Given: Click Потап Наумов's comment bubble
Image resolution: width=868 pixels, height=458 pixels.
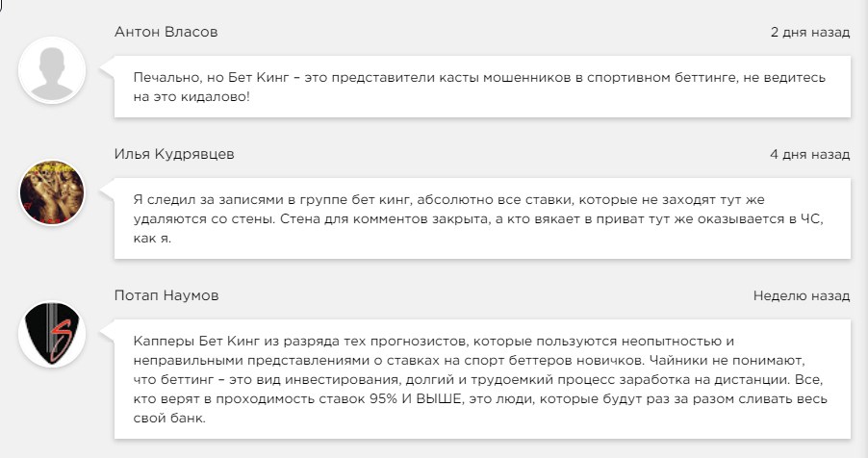Looking at the screenshot, I should [481, 379].
